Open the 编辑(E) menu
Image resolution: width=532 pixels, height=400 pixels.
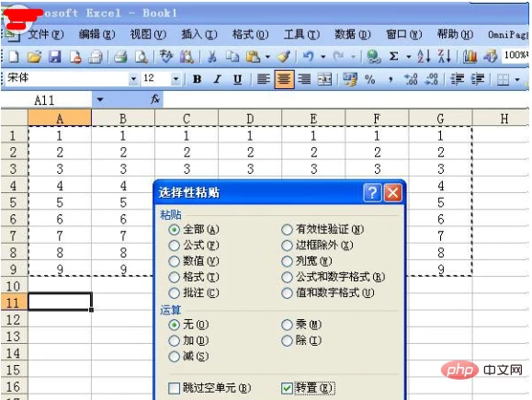(x=97, y=34)
